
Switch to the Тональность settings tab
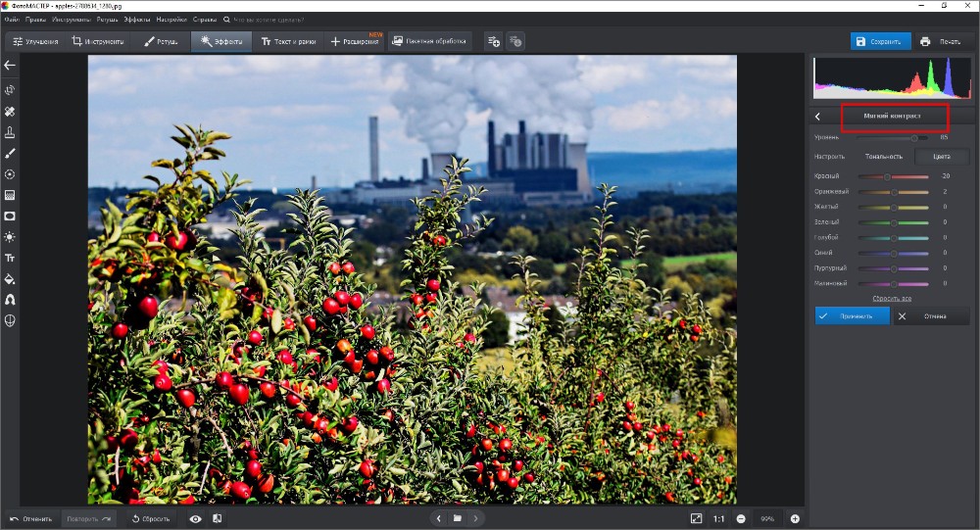click(x=883, y=156)
